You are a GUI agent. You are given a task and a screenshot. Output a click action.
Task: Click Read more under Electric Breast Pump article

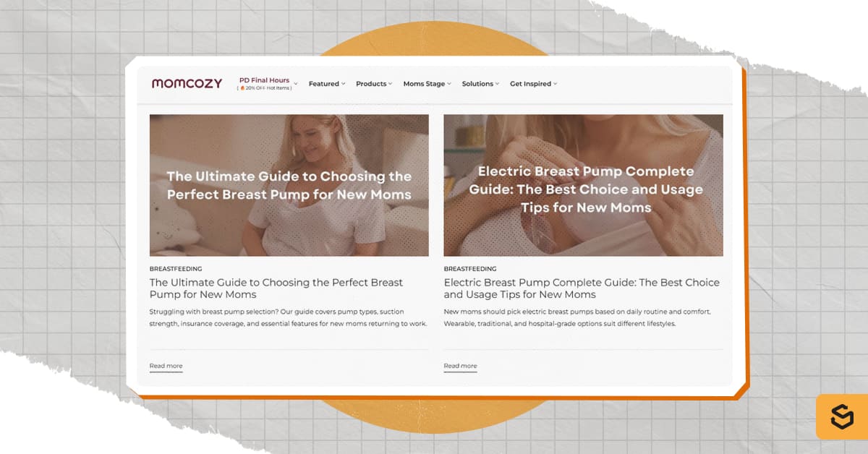tap(460, 367)
